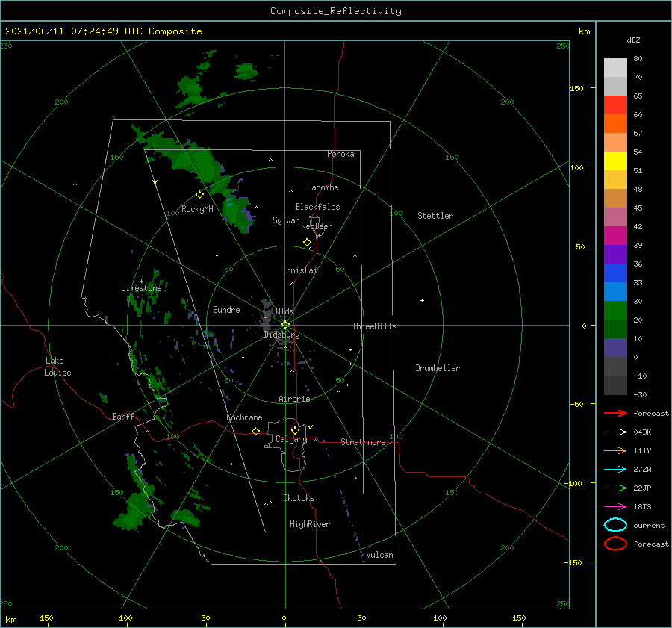Choose the bright green 30 dBZ swatch
Image resolution: width=672 pixels, height=628 pixels.
pyautogui.click(x=615, y=310)
